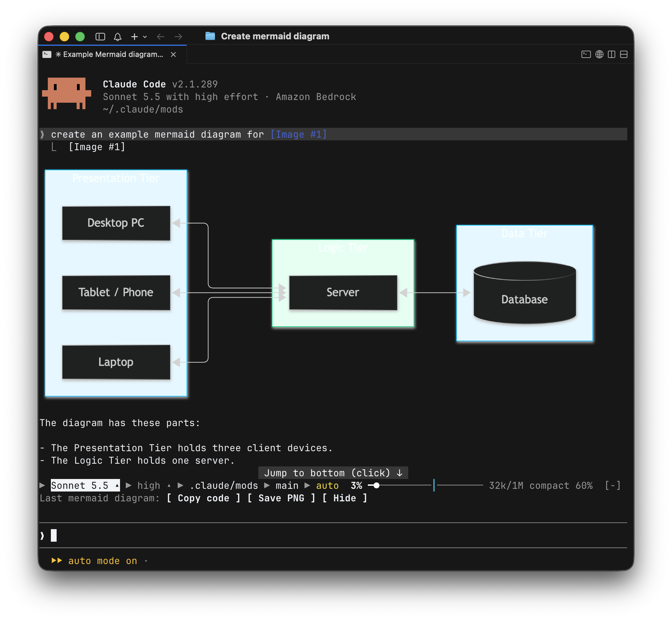The height and width of the screenshot is (621, 672).
Task: Click the Desktop PC node
Action: coord(116,223)
